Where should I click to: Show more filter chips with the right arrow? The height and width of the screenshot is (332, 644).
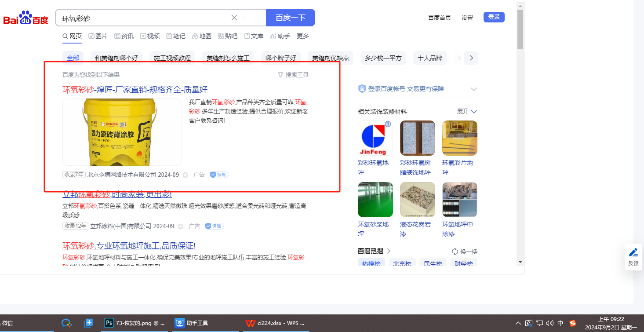tap(471, 58)
